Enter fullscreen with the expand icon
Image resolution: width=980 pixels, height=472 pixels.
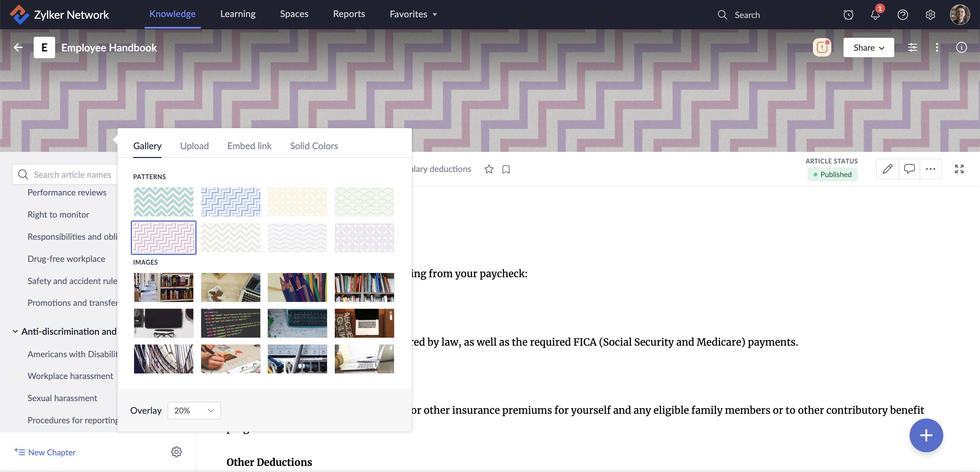(959, 169)
